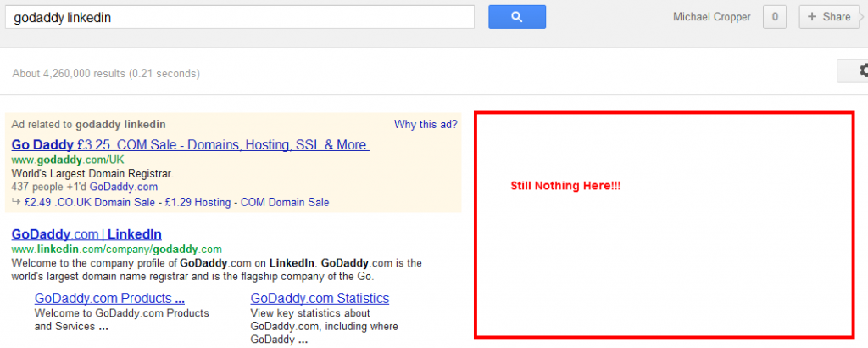Open the Why this ad? link

click(x=426, y=124)
